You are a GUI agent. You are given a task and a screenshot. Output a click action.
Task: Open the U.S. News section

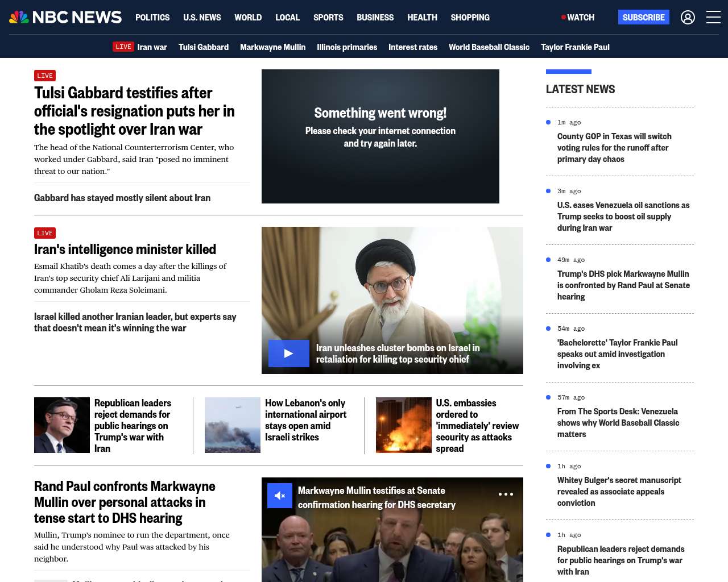[x=202, y=18]
